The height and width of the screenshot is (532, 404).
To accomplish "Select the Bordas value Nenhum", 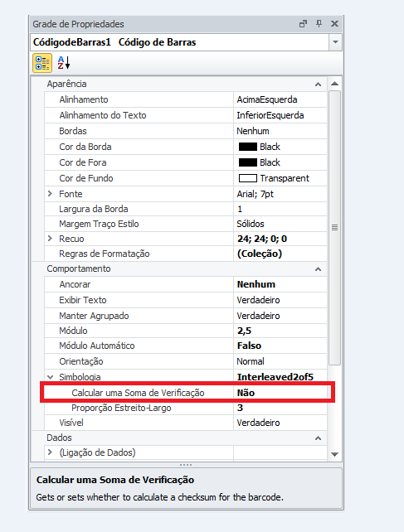I will click(x=253, y=131).
